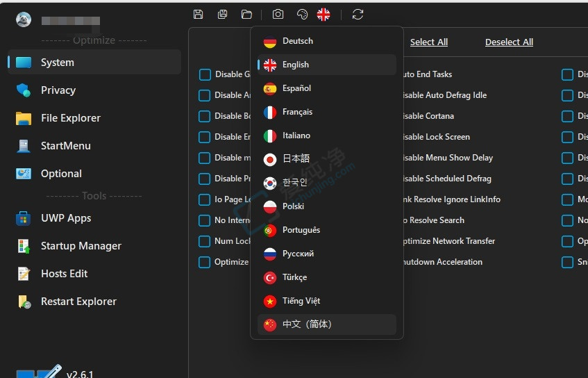Go to File Explorer settings
The height and width of the screenshot is (378, 588).
click(x=94, y=118)
